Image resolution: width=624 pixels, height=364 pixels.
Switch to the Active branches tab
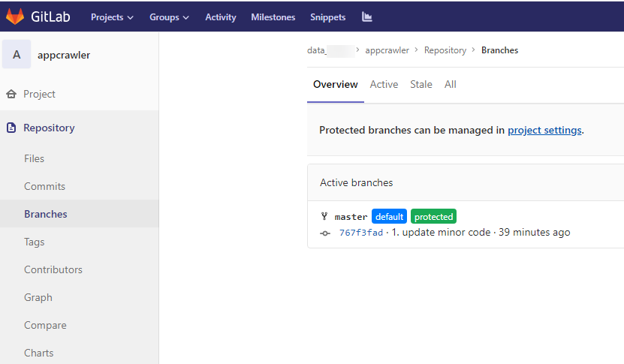384,84
